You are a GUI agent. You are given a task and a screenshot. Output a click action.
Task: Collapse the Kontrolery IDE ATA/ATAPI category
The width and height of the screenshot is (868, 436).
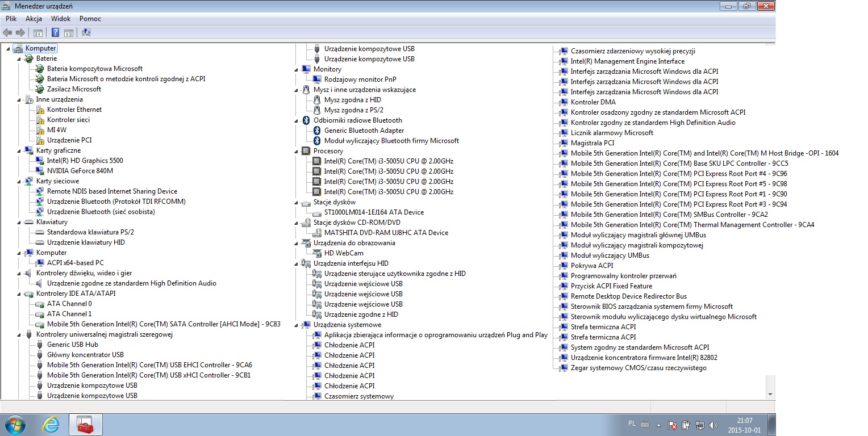point(19,294)
